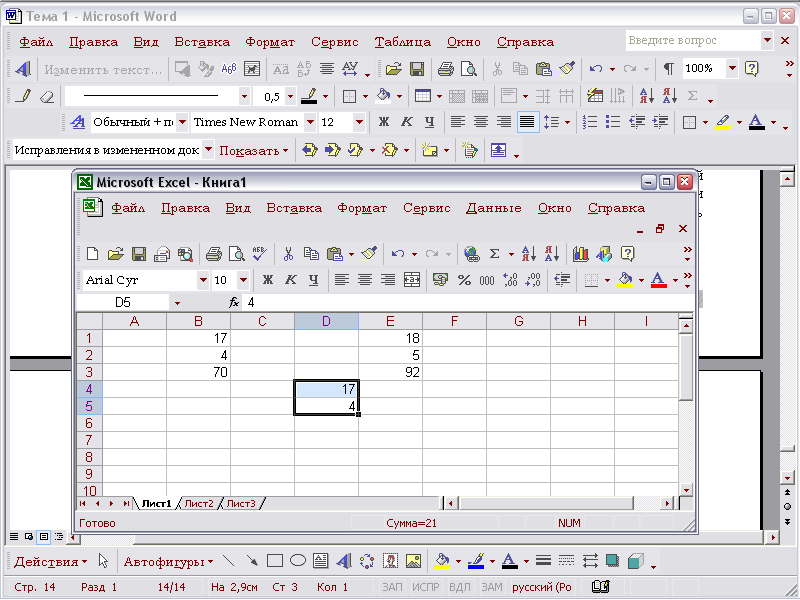800x600 pixels.
Task: Click Word draw table pencil icon
Action: coord(23,95)
